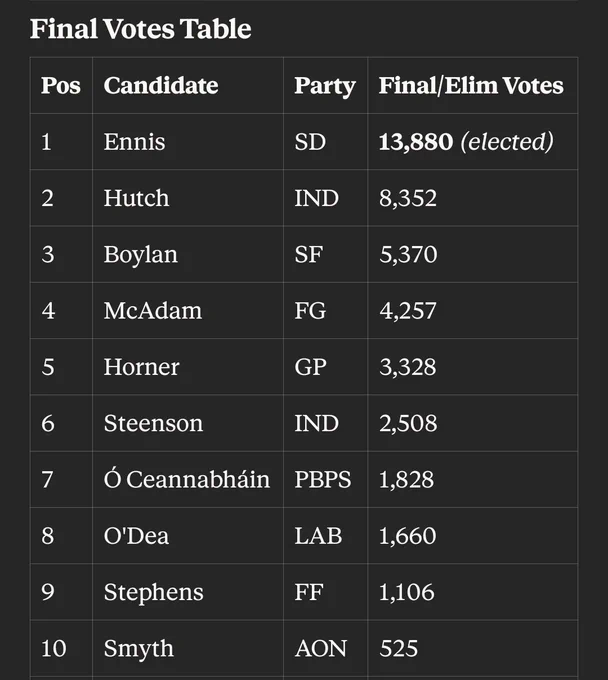Click the PBPS party cell

pos(323,480)
